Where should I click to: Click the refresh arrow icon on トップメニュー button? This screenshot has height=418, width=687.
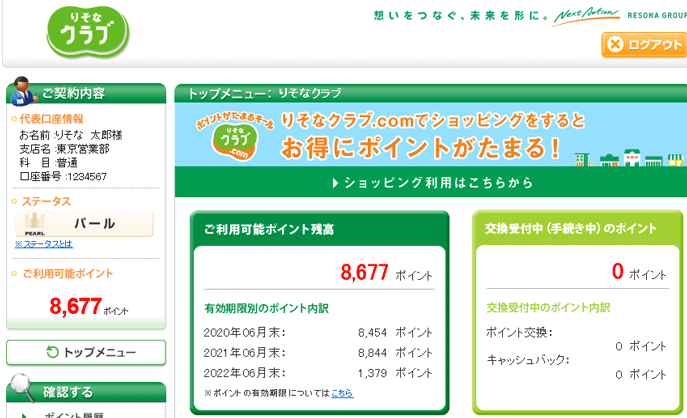point(52,352)
